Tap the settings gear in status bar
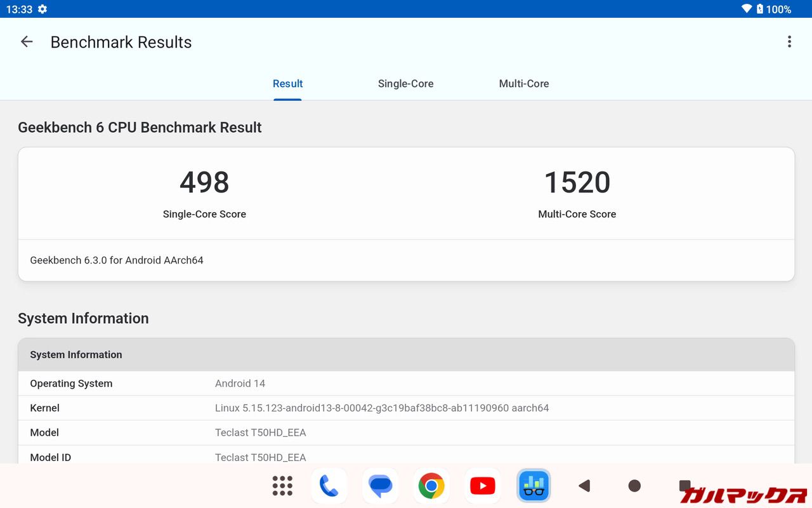The image size is (812, 508). pos(43,9)
